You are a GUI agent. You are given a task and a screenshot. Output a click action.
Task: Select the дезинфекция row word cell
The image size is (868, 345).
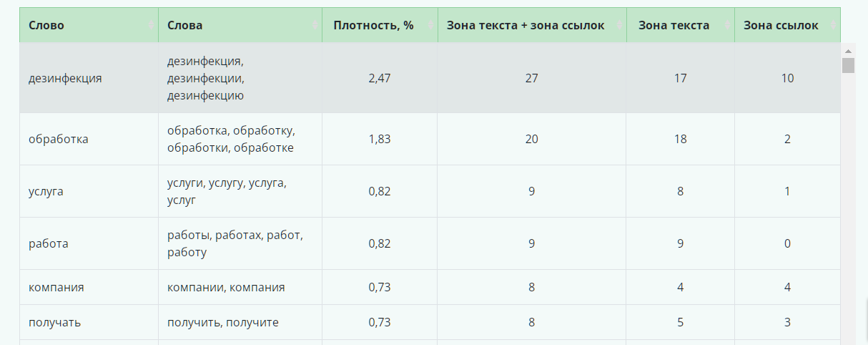coord(89,78)
